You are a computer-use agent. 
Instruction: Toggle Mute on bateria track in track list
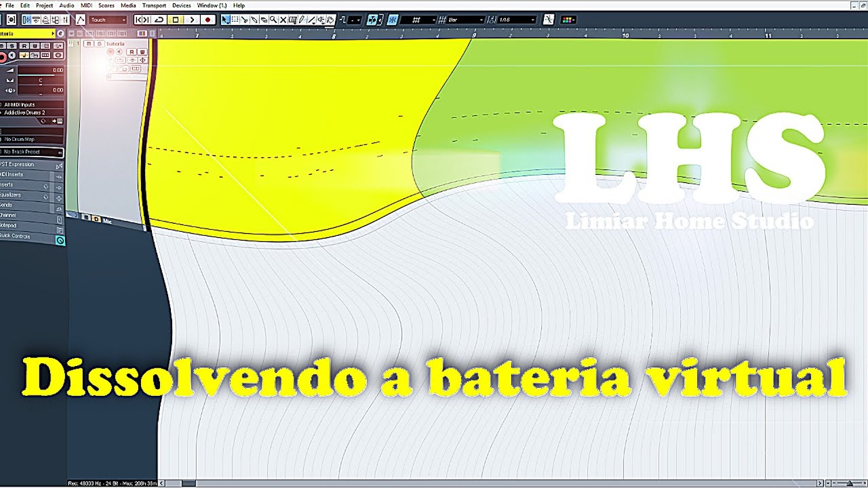[x=88, y=43]
